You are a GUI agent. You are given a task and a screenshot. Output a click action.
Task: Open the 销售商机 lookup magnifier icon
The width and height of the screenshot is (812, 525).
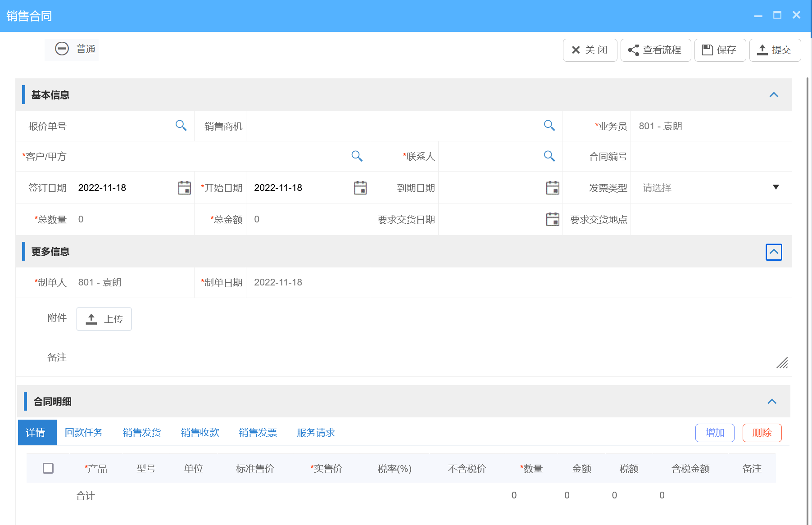549,126
